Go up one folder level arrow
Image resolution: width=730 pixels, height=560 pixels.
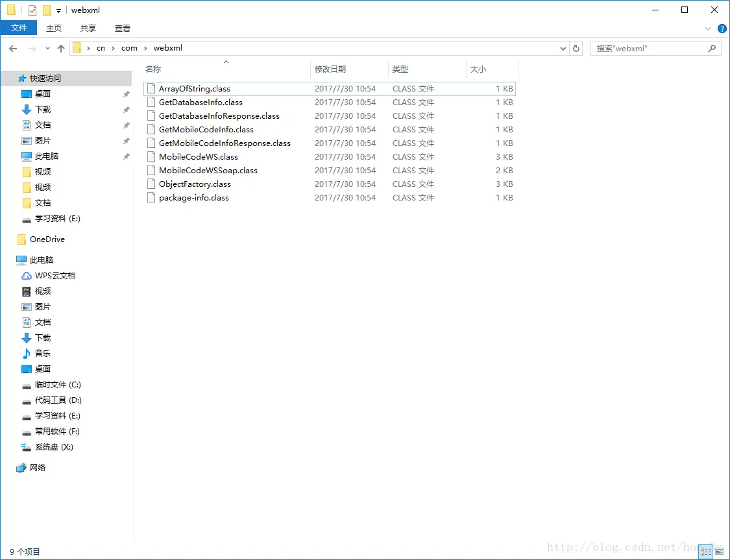pos(61,49)
